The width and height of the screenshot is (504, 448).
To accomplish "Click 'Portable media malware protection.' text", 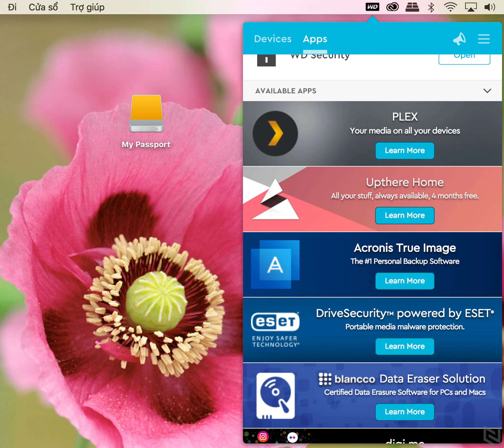I will (405, 327).
